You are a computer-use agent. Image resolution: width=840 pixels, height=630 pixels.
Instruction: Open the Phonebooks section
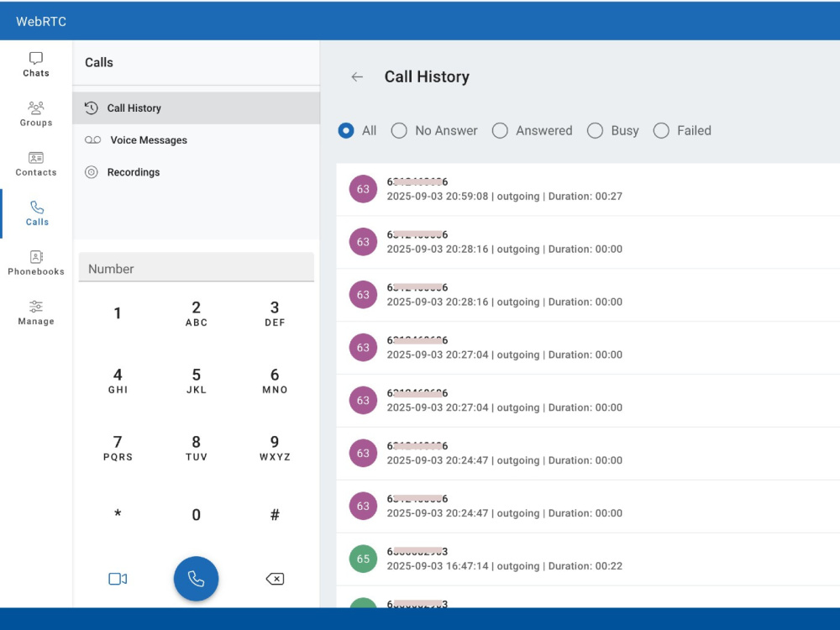tap(36, 263)
